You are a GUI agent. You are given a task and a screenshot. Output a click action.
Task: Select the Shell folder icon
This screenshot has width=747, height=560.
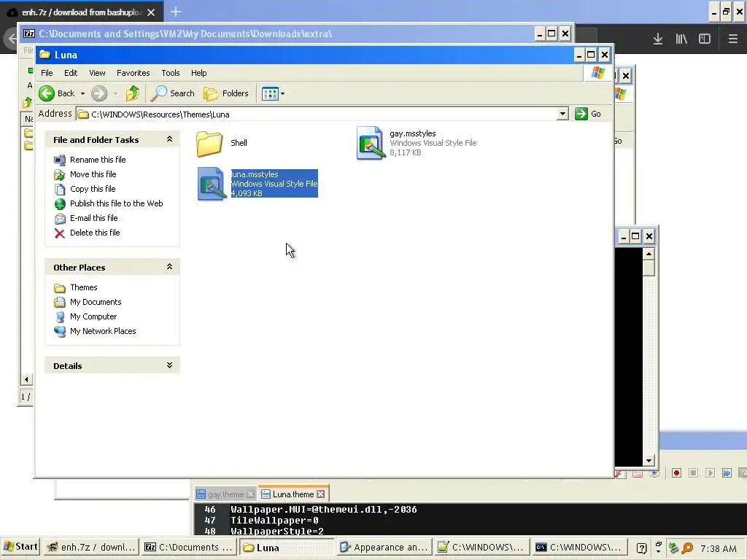click(x=209, y=144)
